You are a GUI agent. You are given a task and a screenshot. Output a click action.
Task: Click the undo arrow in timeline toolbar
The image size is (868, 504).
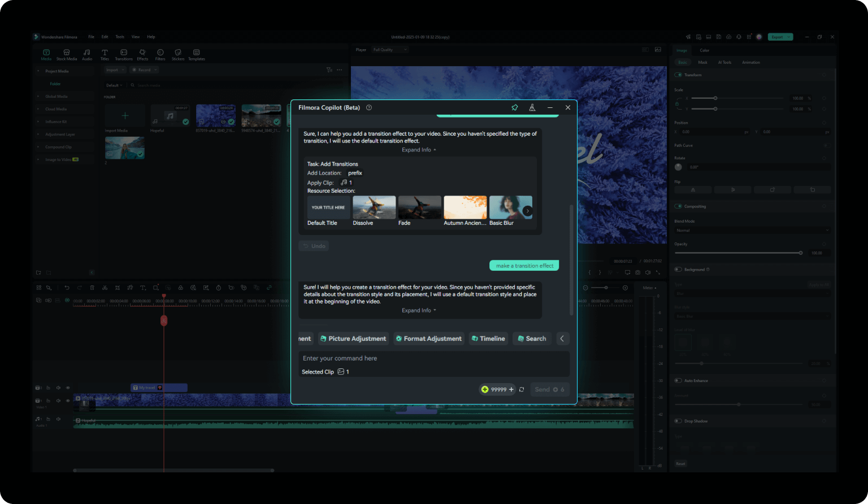(67, 288)
